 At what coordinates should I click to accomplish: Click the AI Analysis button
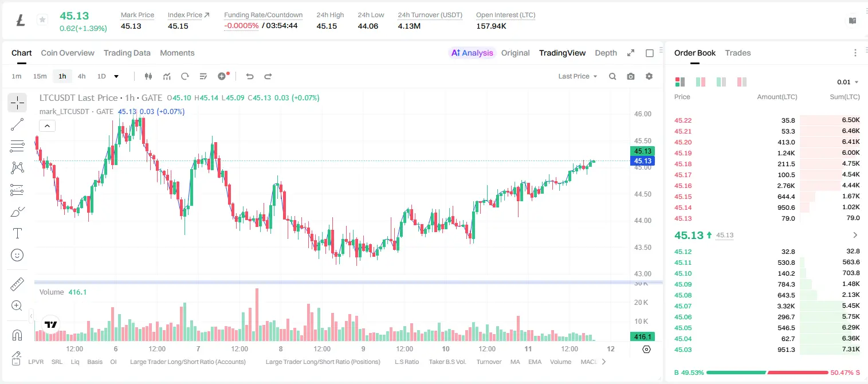(472, 53)
